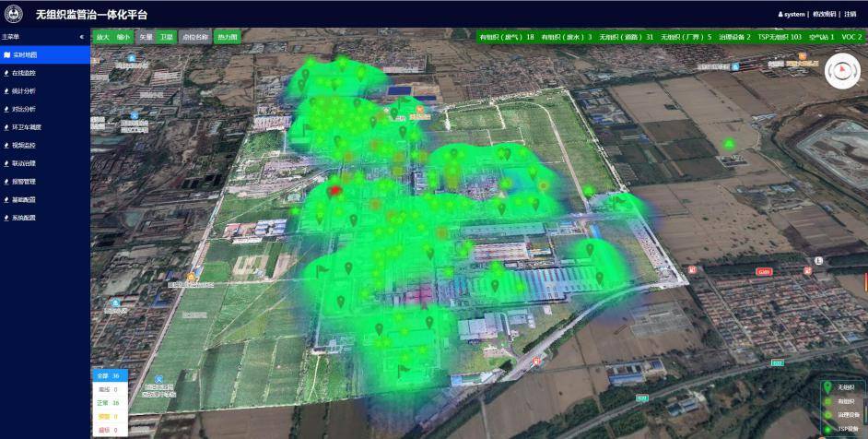Click the compass navigation control
868x439 pixels.
tap(840, 71)
